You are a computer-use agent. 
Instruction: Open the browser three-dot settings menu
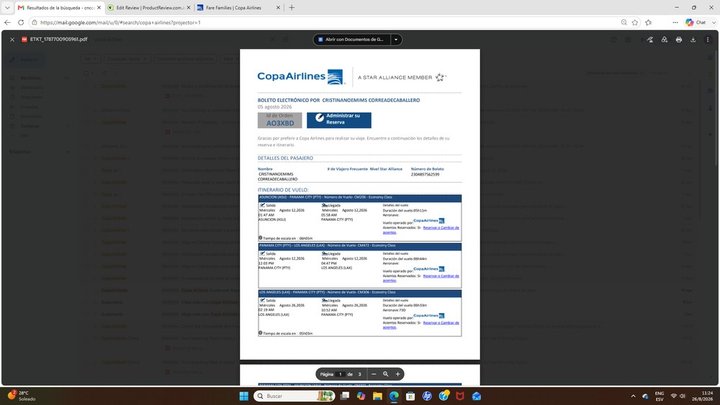point(675,22)
